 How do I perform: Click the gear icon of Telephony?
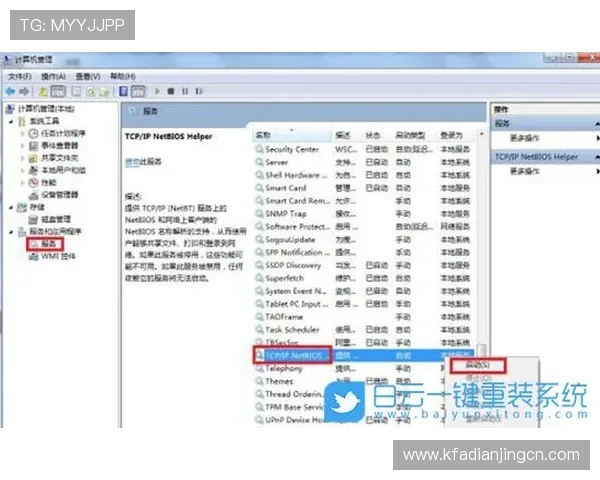259,369
